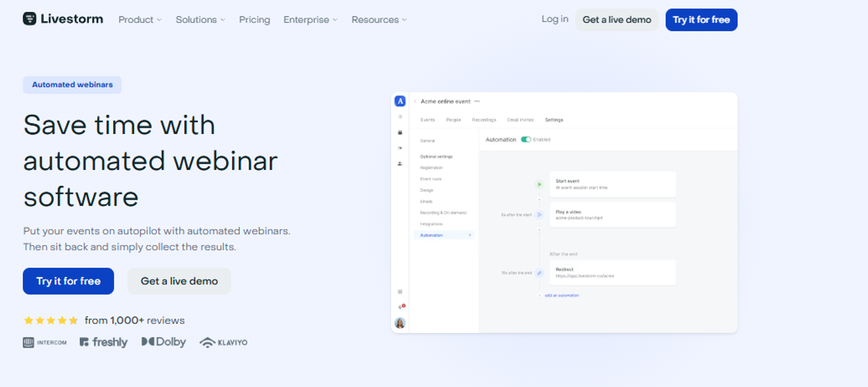Screen dimensions: 868x387
Task: Open Event room settings
Action: [430, 179]
